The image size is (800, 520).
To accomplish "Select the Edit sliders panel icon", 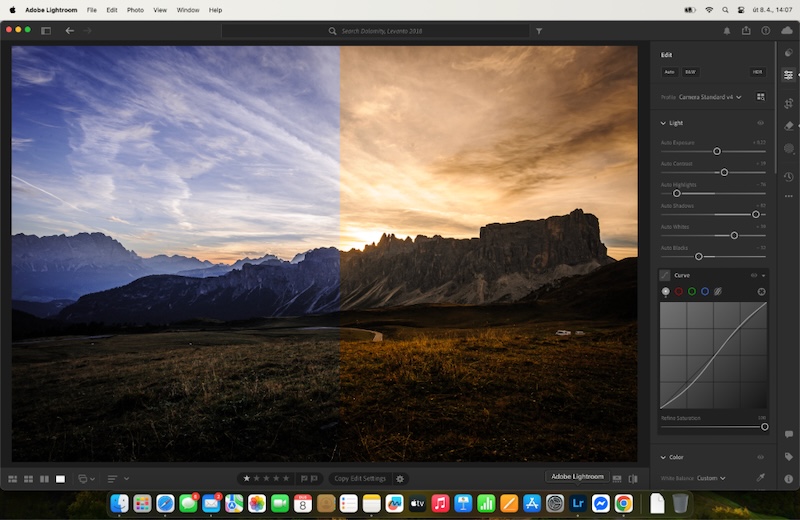I will coord(789,75).
